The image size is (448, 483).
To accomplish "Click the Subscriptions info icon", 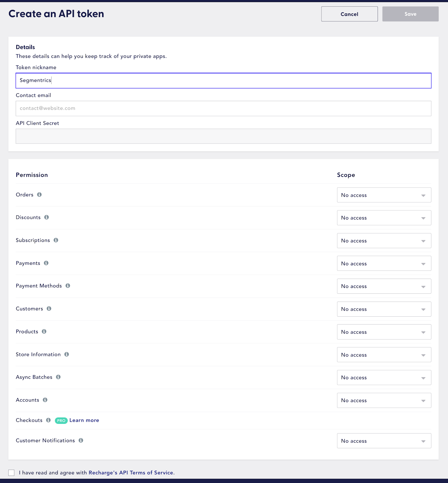I will (x=56, y=240).
